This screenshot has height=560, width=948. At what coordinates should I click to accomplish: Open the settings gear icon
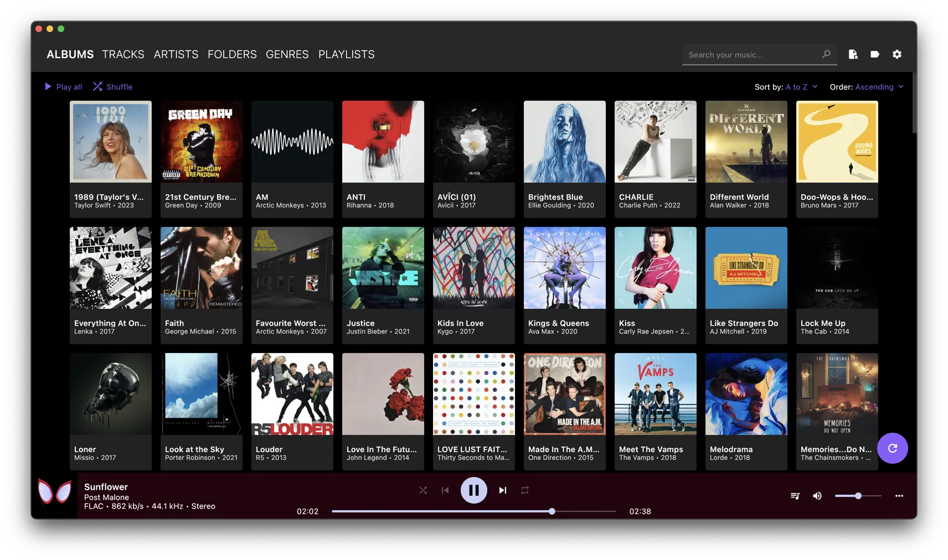click(x=897, y=54)
